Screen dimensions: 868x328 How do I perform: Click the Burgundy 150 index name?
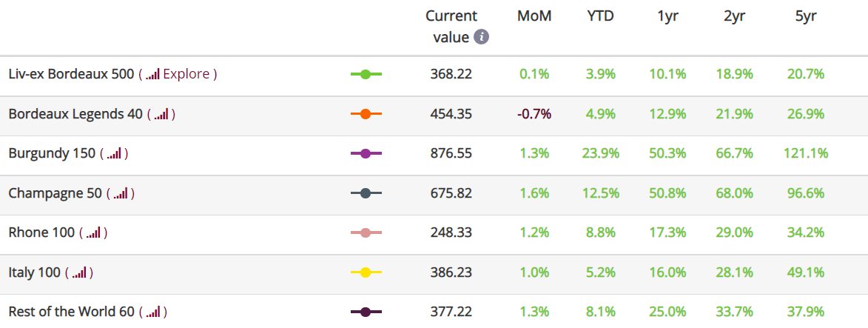[52, 153]
